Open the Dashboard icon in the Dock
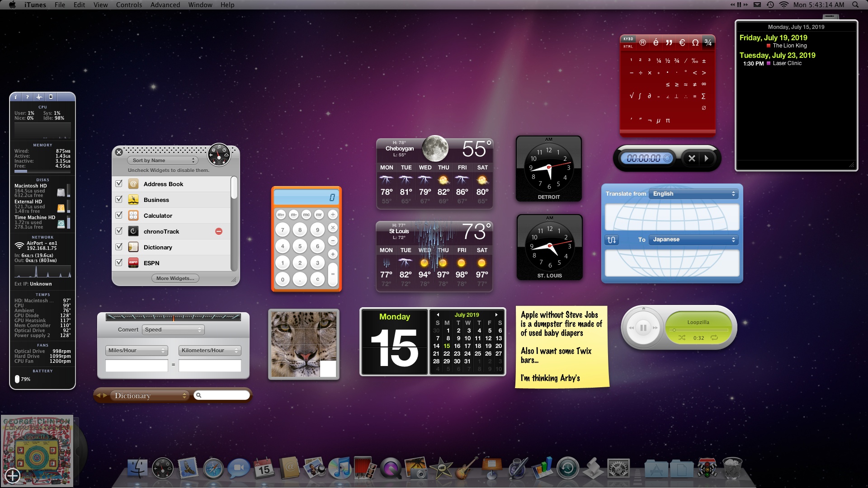 click(x=162, y=469)
